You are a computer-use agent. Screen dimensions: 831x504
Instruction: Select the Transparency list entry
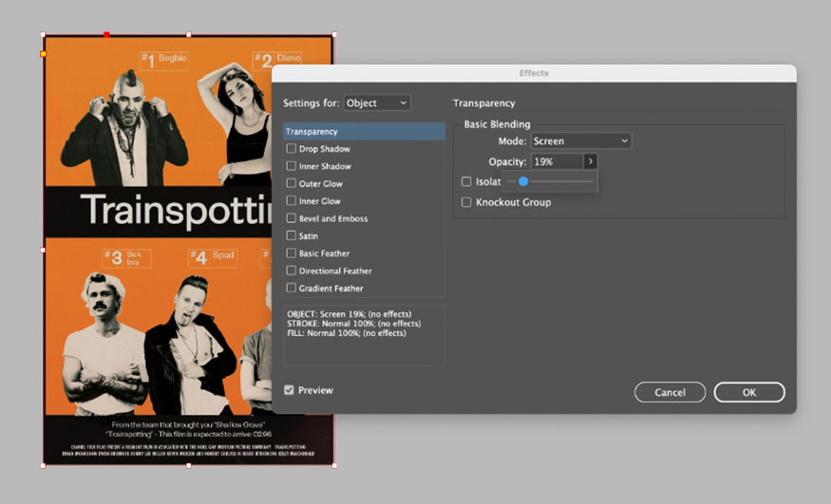point(364,131)
